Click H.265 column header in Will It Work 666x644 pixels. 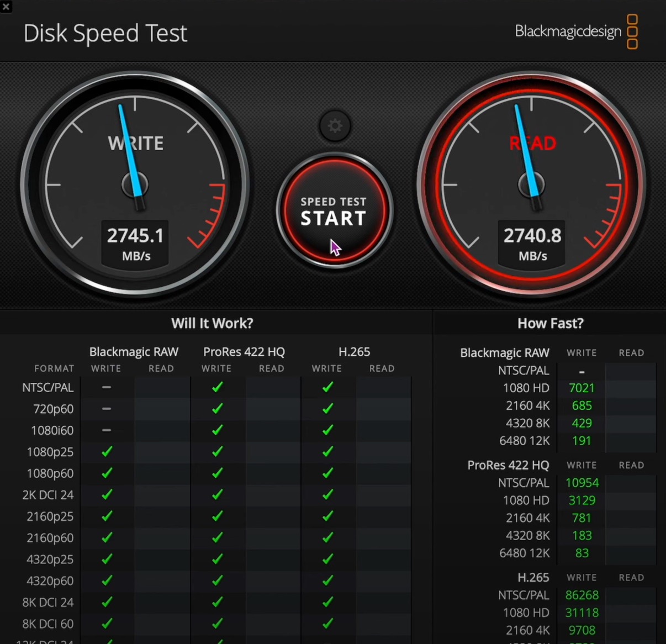click(354, 352)
